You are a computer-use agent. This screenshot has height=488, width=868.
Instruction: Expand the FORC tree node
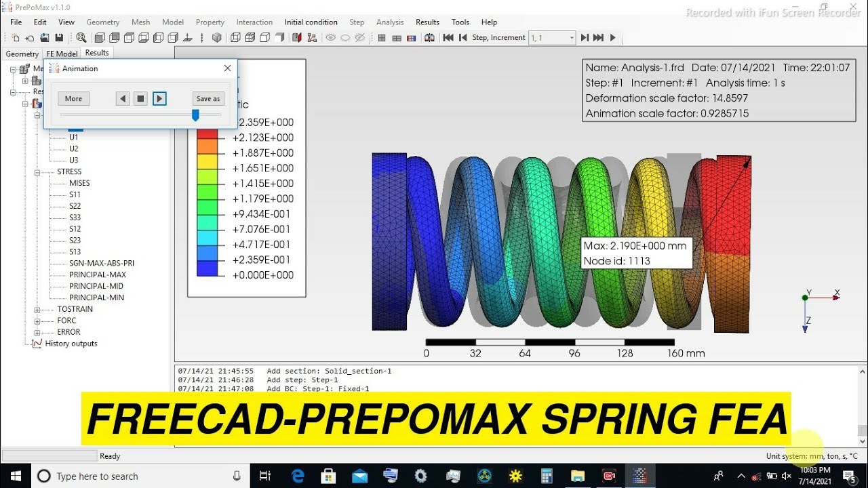39,321
